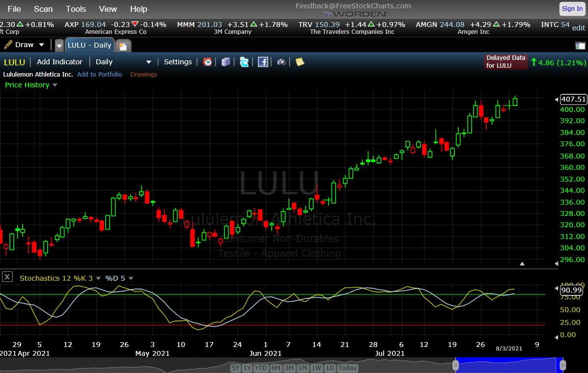Click the 8/3/2021 date label

[x=509, y=348]
